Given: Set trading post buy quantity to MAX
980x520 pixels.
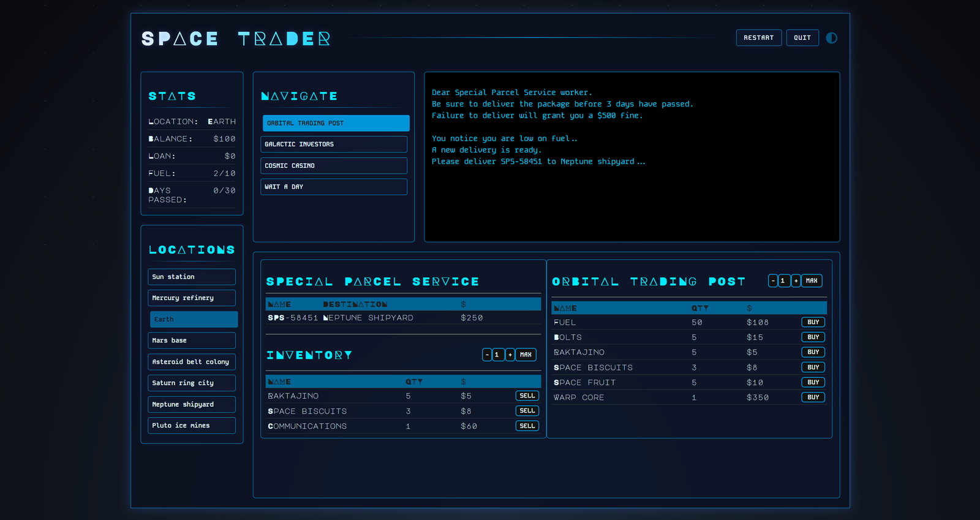Looking at the screenshot, I should tap(812, 281).
